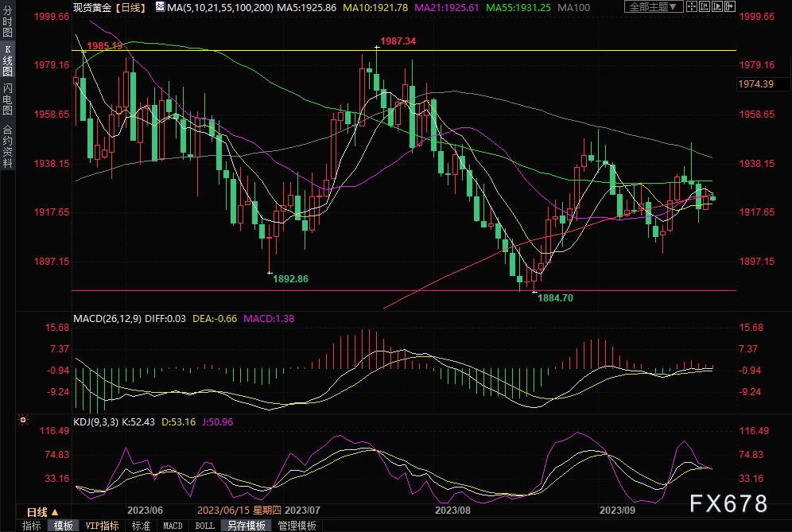The image size is (792, 532).
Task: Switch to the VIP指标 tab
Action: pyautogui.click(x=102, y=526)
